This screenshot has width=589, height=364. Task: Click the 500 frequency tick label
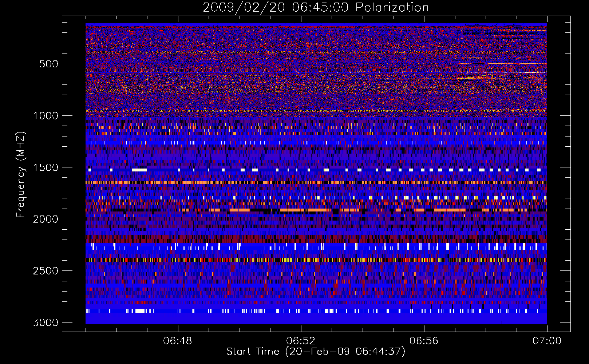(x=48, y=64)
